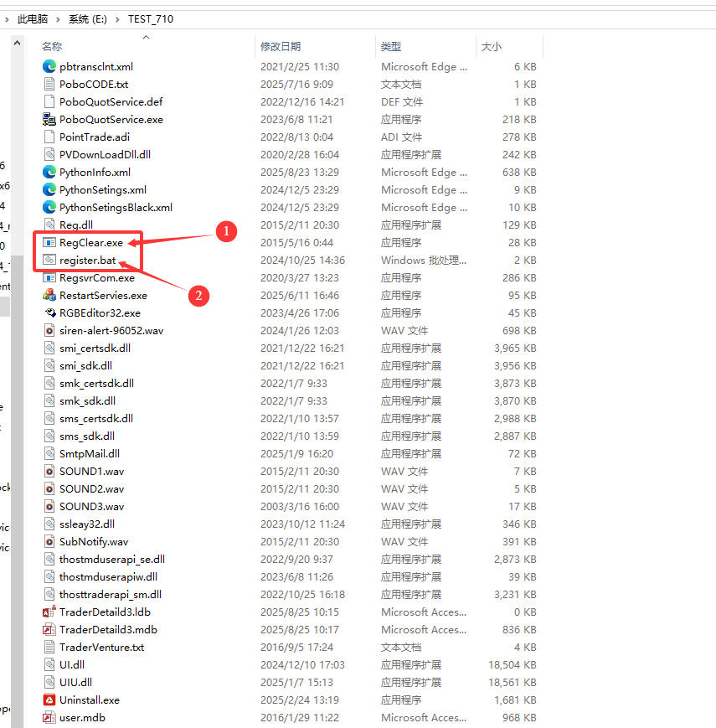Click the Access icon of user.mdb

click(x=49, y=718)
